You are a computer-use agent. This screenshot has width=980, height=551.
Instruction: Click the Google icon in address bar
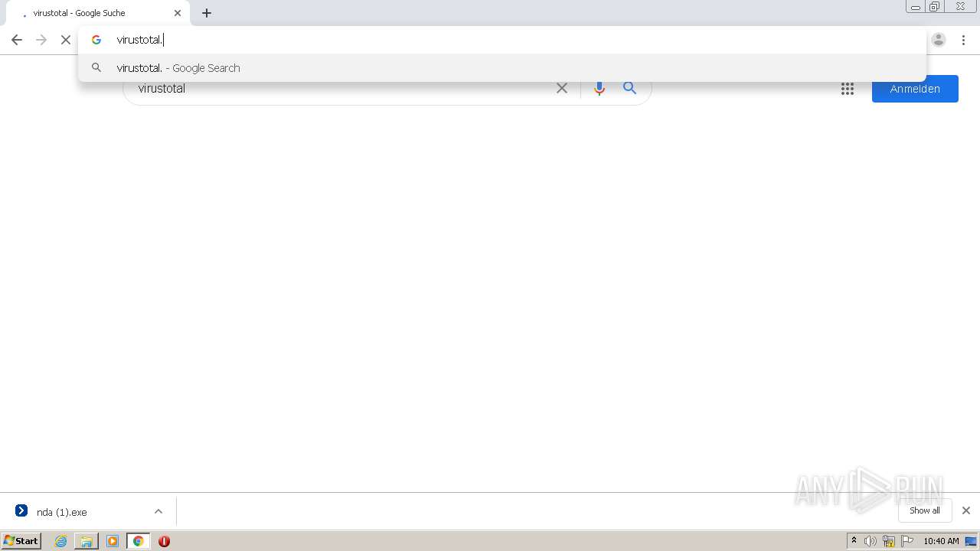[96, 40]
